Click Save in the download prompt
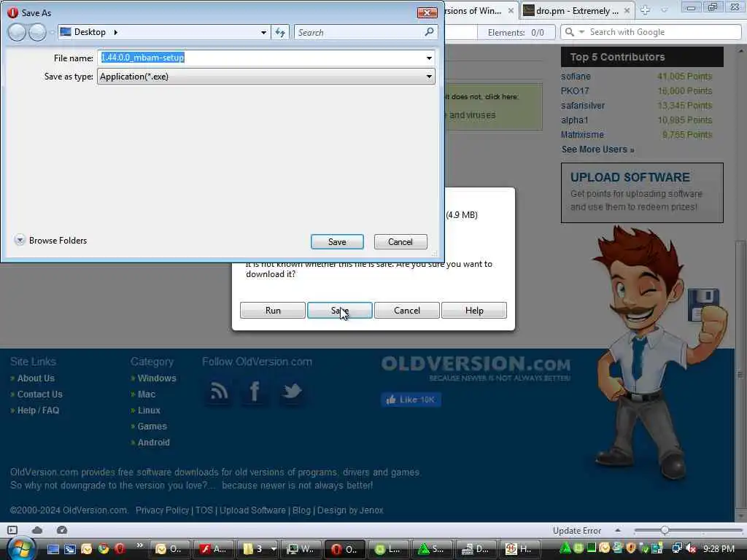This screenshot has width=747, height=560. [x=340, y=311]
